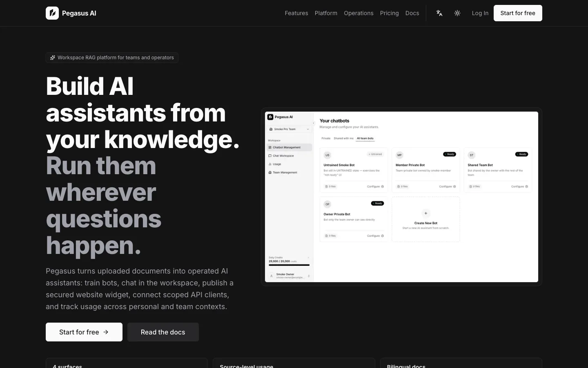Open the Usage chart icon in sidebar
Image resolution: width=588 pixels, height=368 pixels.
[x=270, y=164]
